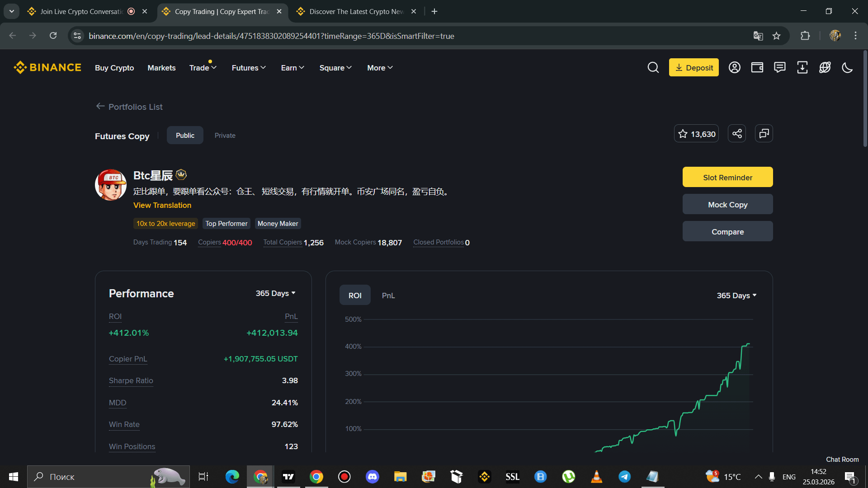Switch to Join Live Crypto Conversation tab
868x488 pixels.
click(x=81, y=11)
